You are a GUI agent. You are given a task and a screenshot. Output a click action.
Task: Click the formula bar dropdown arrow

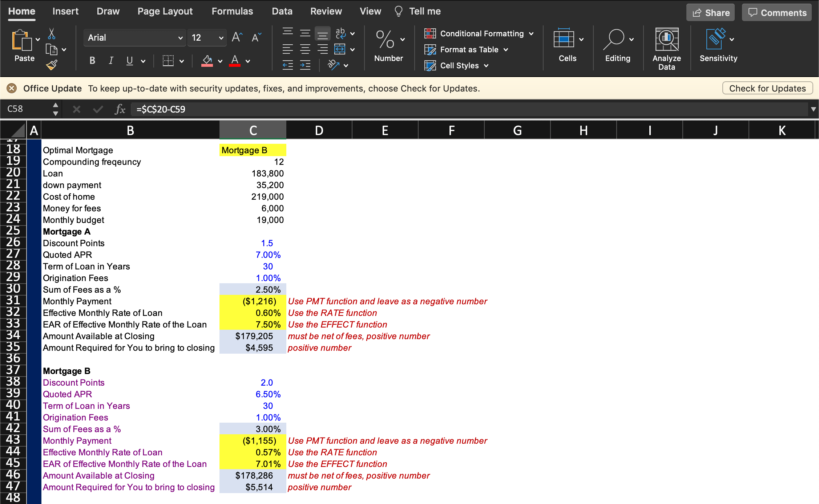(813, 109)
